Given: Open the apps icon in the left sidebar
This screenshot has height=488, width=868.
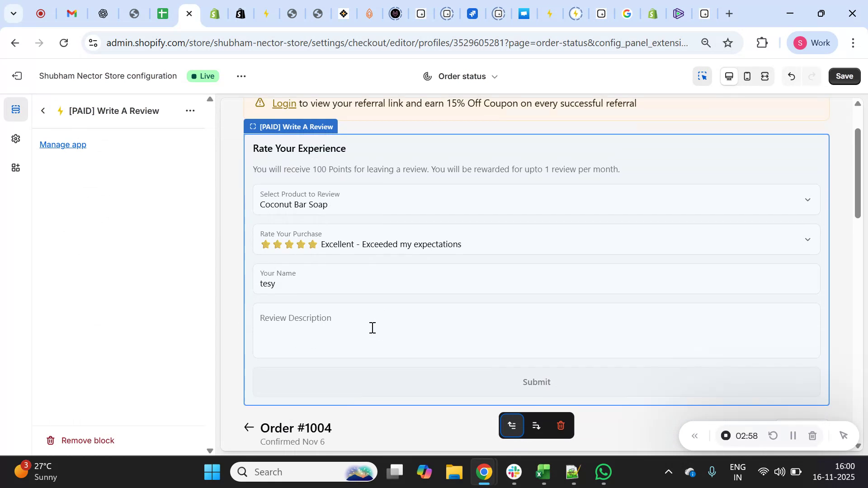Looking at the screenshot, I should point(16,167).
